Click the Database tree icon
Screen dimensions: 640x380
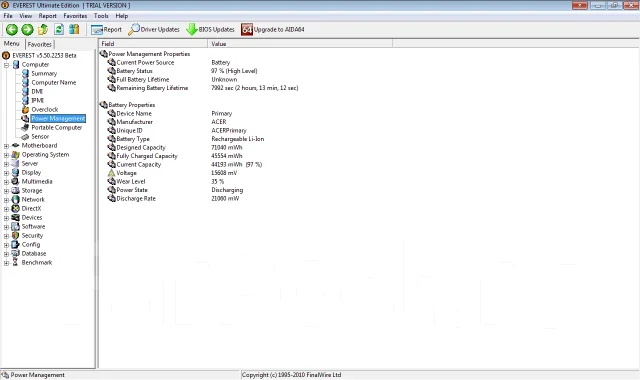[x=16, y=253]
